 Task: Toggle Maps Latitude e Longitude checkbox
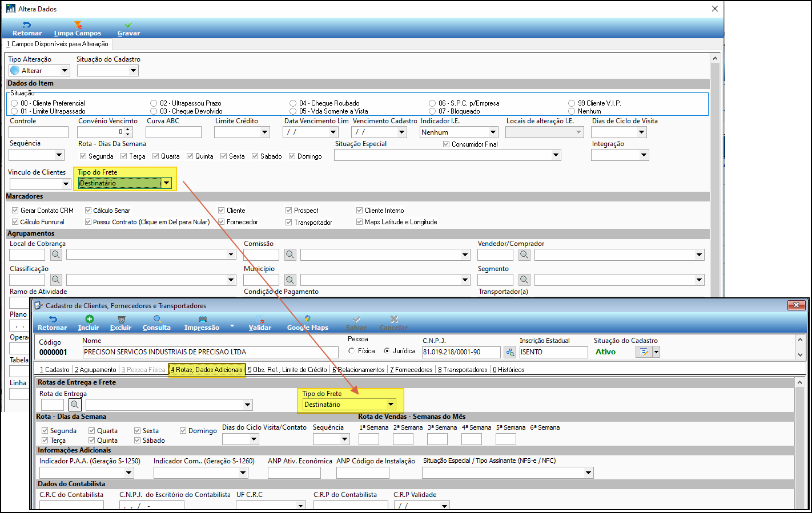pos(359,221)
